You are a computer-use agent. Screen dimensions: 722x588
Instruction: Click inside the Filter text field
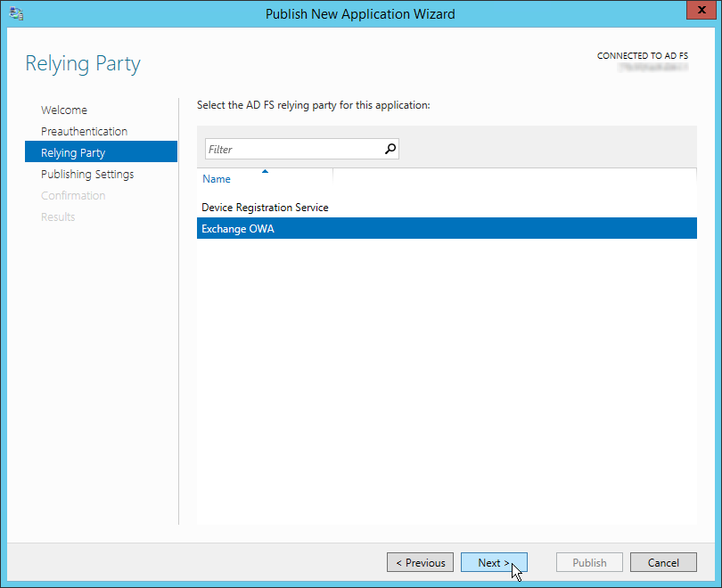pos(292,150)
